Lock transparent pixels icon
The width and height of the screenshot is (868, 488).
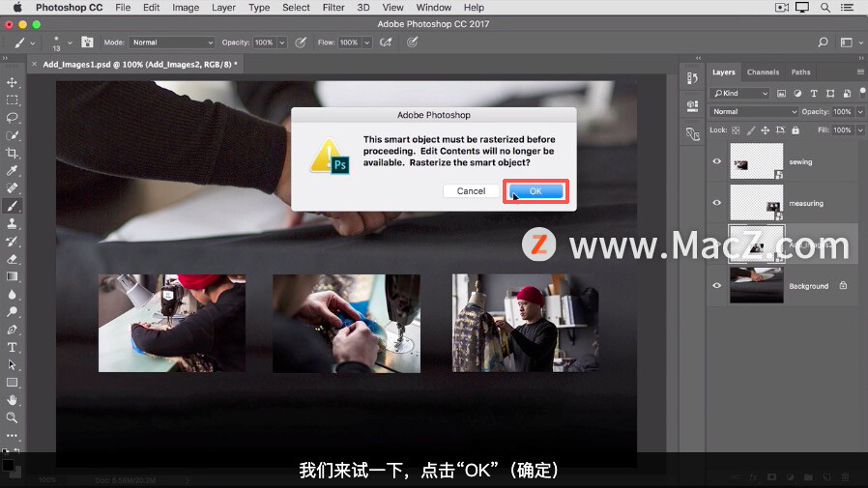(736, 130)
